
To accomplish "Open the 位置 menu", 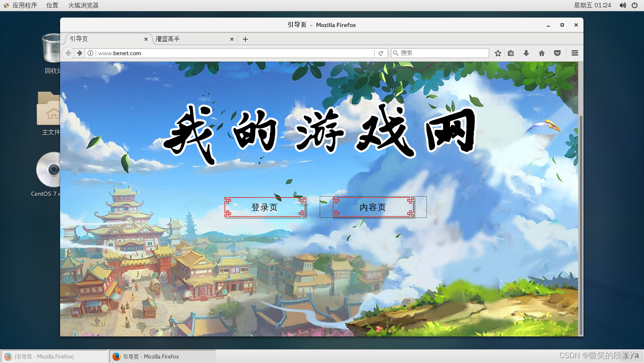I will point(52,5).
